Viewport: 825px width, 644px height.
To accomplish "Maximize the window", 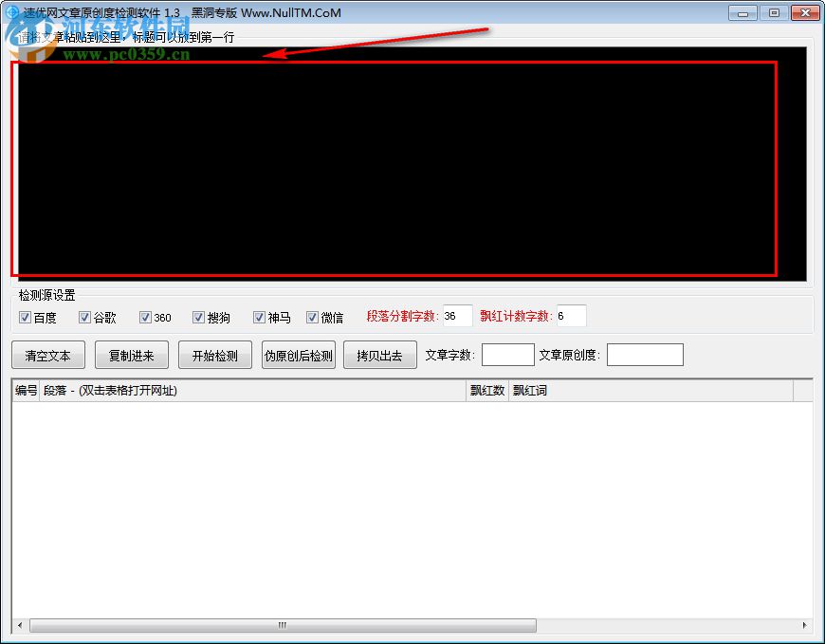I will pyautogui.click(x=774, y=12).
